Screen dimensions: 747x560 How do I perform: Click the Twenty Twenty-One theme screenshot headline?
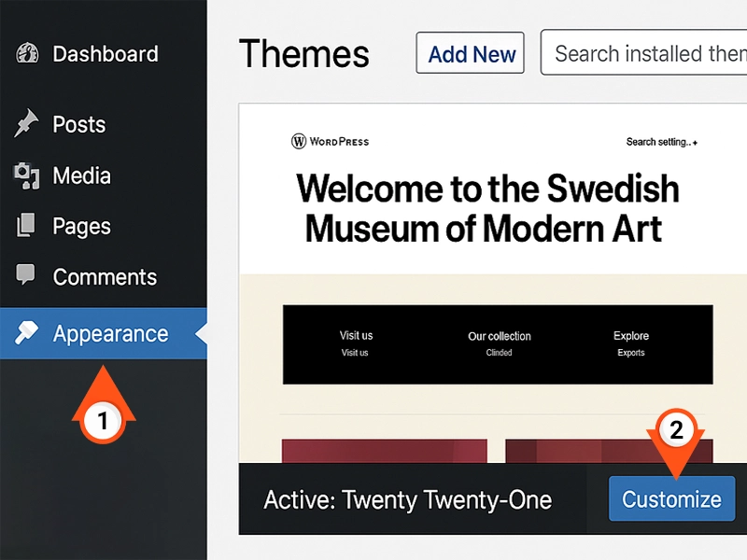click(486, 208)
